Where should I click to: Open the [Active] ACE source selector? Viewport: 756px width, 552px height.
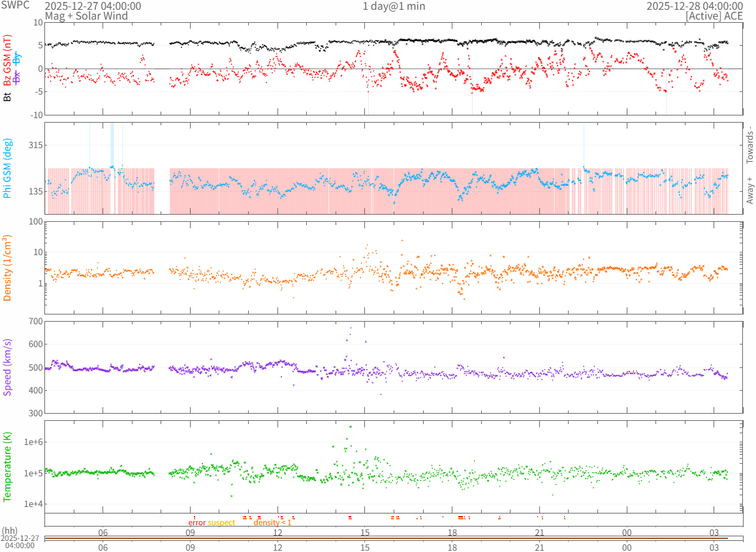point(714,16)
